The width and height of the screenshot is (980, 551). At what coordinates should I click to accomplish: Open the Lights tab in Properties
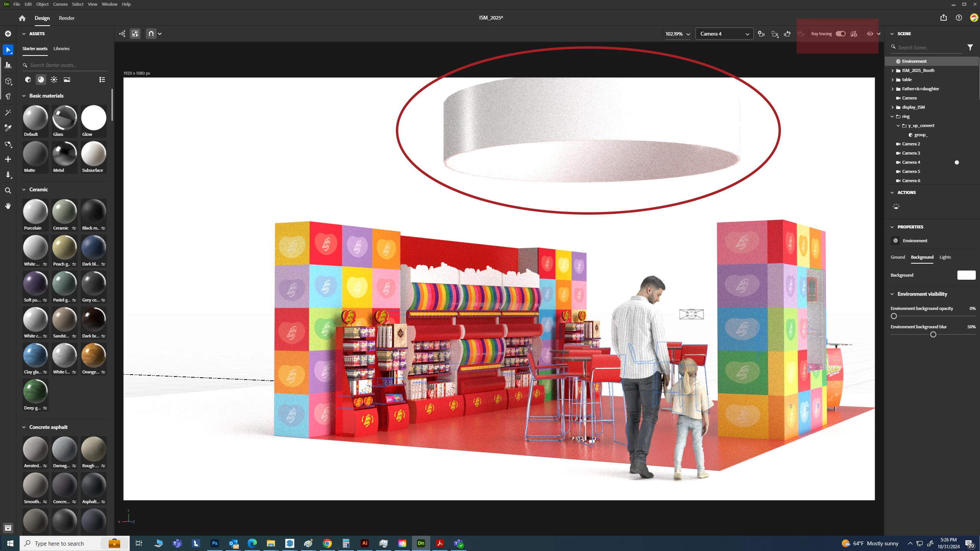point(945,257)
